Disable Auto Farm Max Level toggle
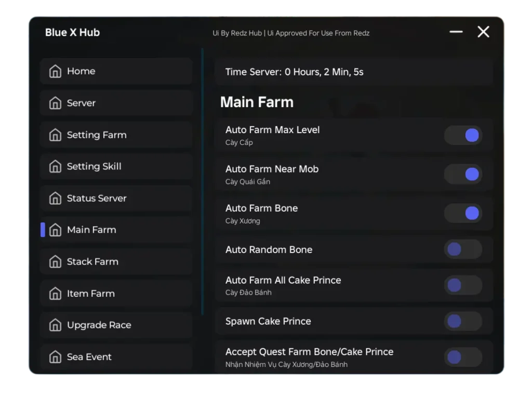This screenshot has width=532, height=397. (x=463, y=136)
